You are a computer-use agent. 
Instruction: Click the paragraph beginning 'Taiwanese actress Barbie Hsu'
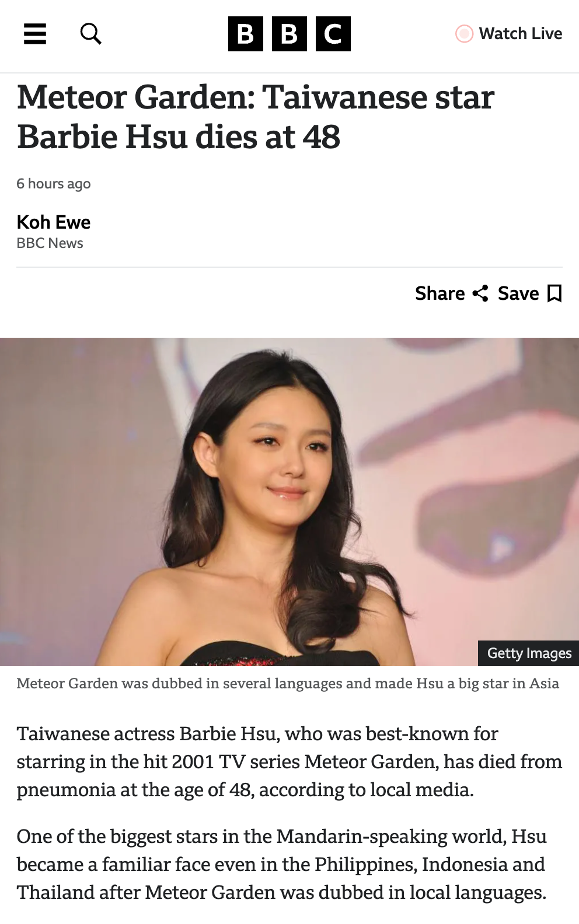point(289,762)
